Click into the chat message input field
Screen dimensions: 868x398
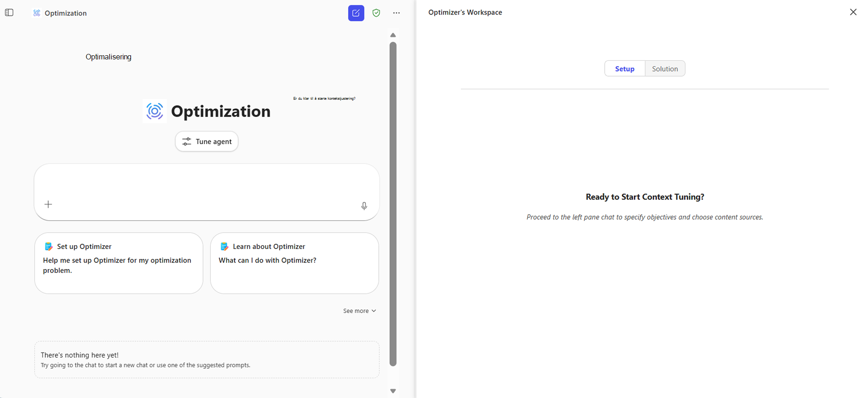point(207,192)
